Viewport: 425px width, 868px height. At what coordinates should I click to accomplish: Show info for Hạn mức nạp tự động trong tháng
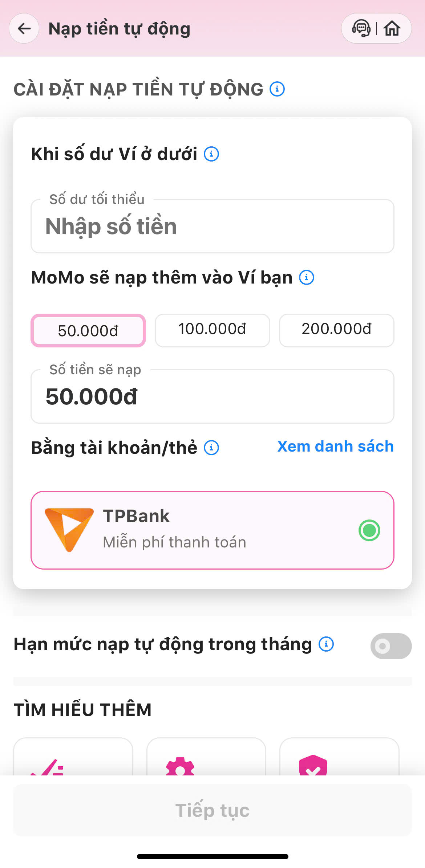326,644
